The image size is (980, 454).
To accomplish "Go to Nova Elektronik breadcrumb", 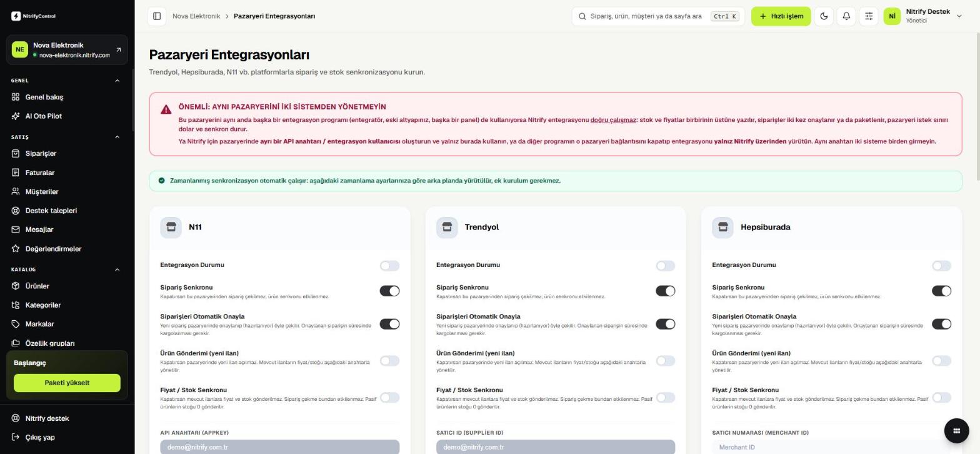I will click(x=196, y=16).
